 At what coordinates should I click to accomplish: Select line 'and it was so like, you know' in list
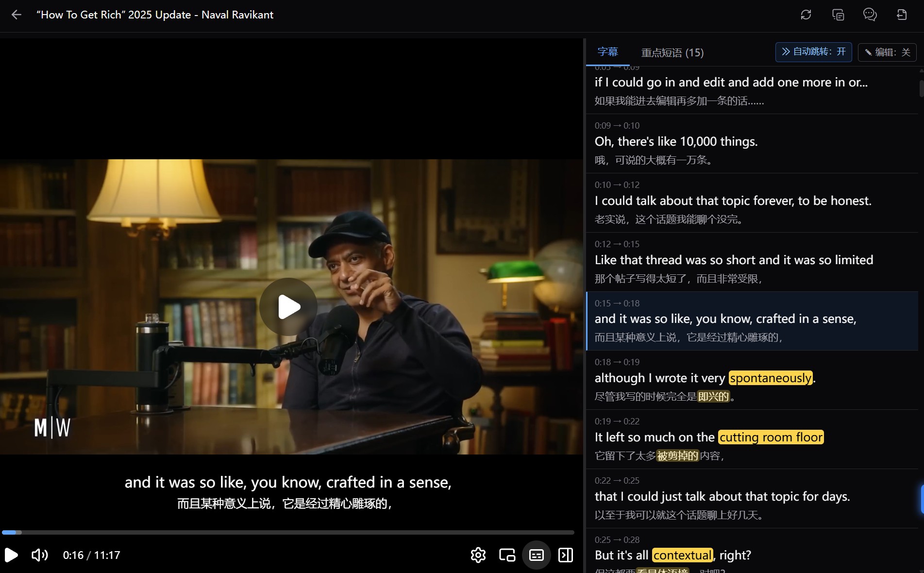click(752, 321)
